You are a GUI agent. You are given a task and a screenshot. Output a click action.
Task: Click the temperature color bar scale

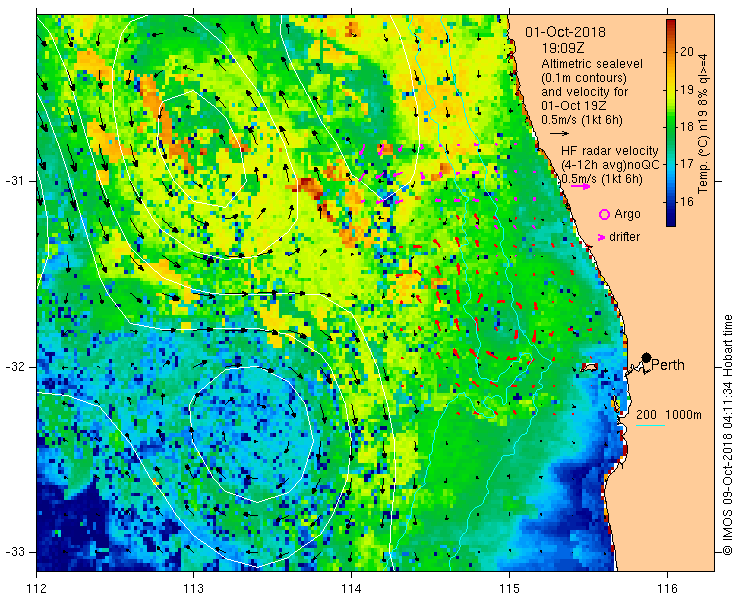pyautogui.click(x=671, y=123)
